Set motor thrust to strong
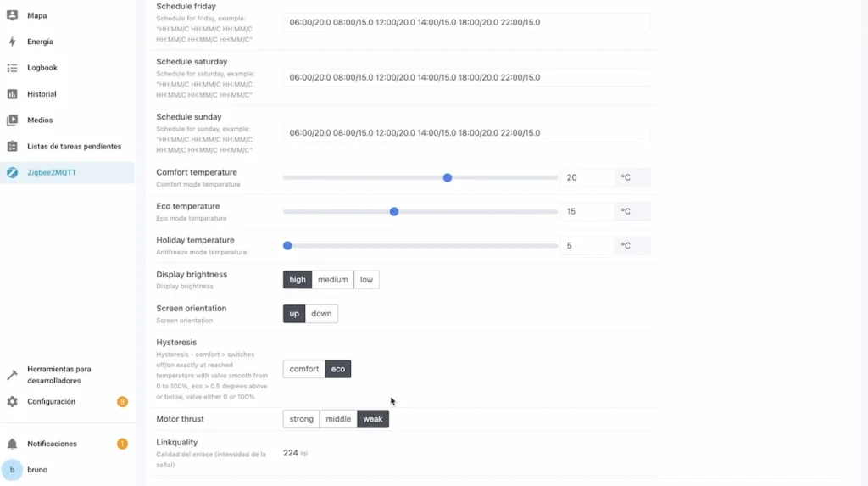This screenshot has width=868, height=486. pyautogui.click(x=301, y=419)
